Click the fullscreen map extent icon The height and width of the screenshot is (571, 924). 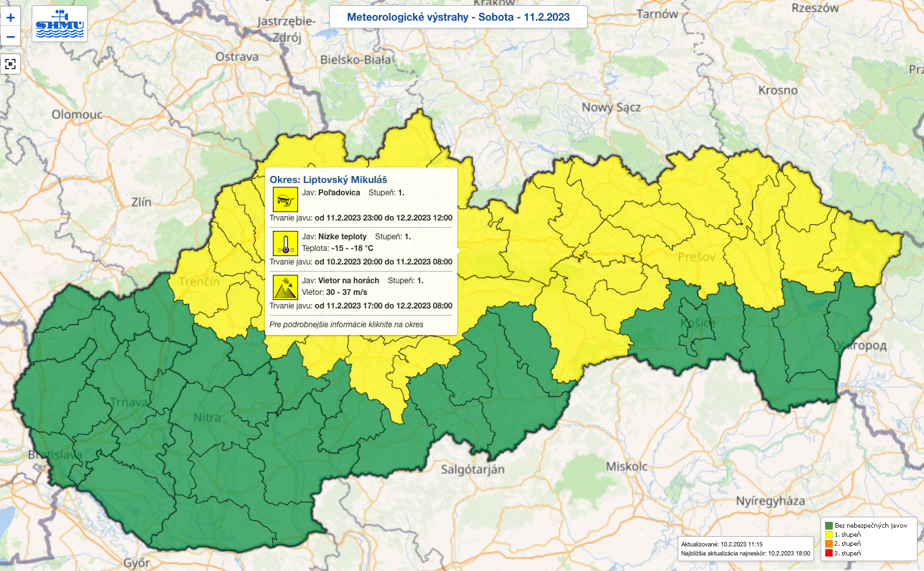tap(10, 64)
